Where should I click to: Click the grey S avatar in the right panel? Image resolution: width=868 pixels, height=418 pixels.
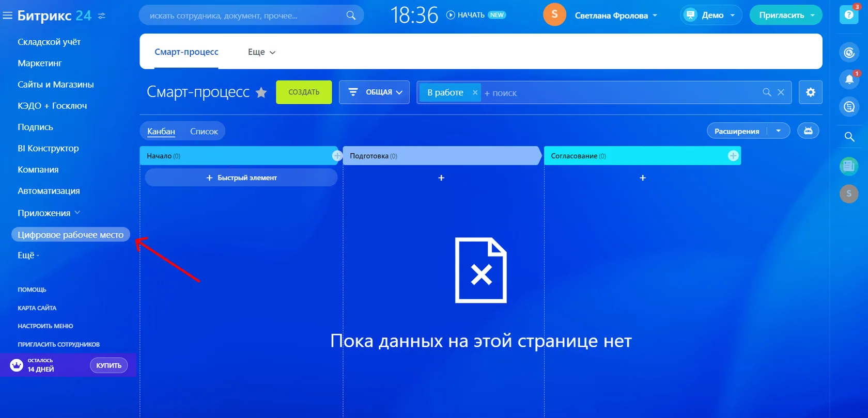click(x=849, y=194)
